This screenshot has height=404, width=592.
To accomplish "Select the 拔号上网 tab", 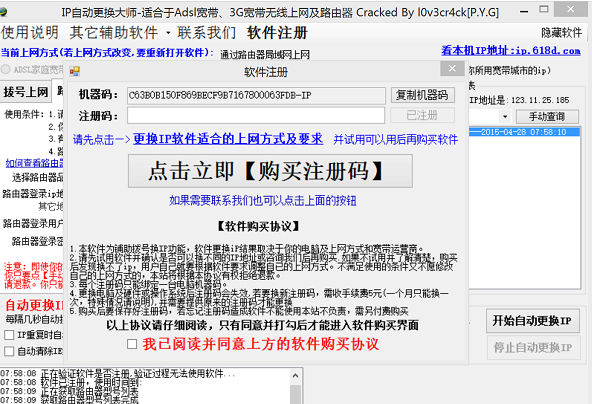I will (26, 92).
